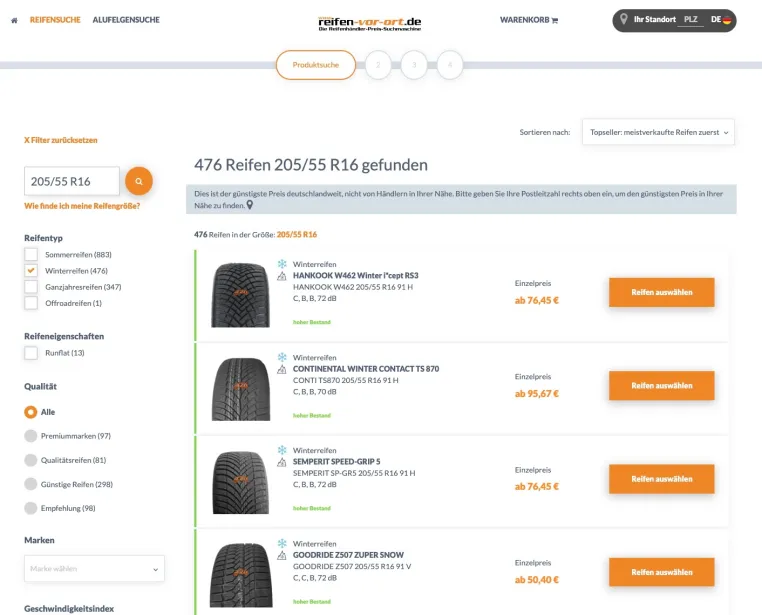Click the location pin in the info banner
The image size is (762, 615).
pyautogui.click(x=250, y=205)
